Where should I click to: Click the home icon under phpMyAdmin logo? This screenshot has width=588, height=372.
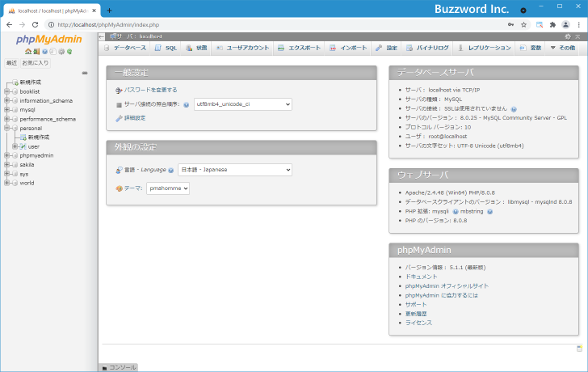[28, 52]
